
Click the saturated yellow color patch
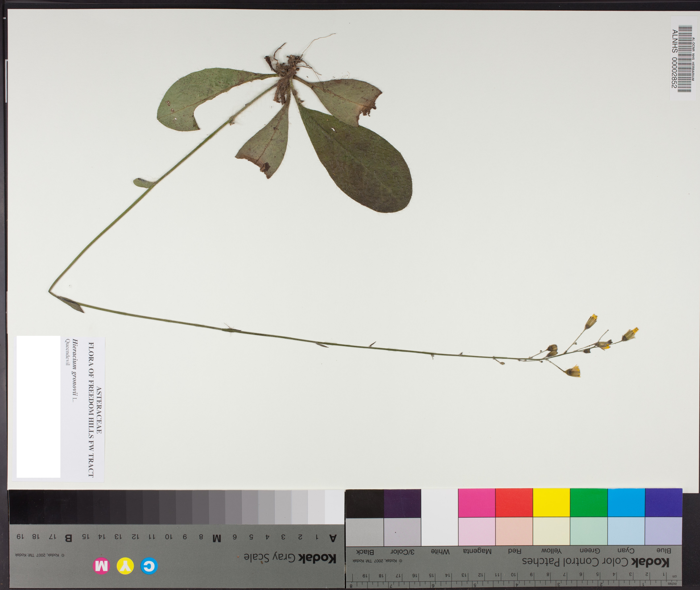click(551, 503)
